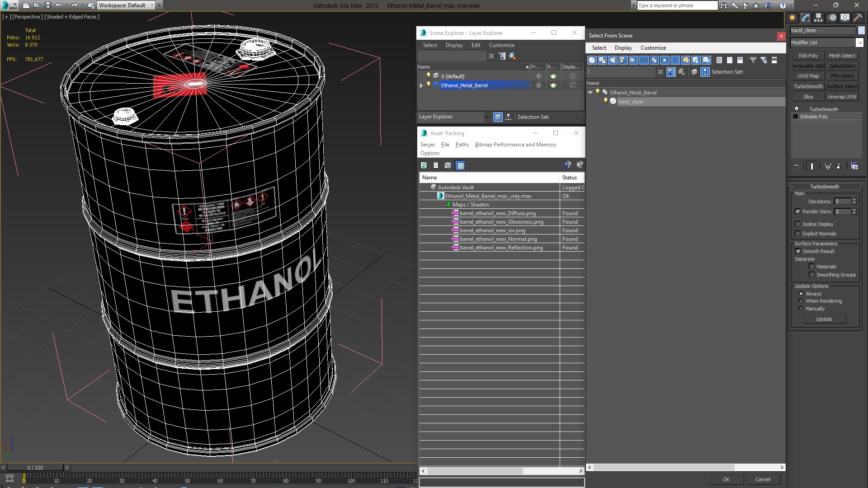Click Remove Modifier trash icon below stack

[839, 166]
